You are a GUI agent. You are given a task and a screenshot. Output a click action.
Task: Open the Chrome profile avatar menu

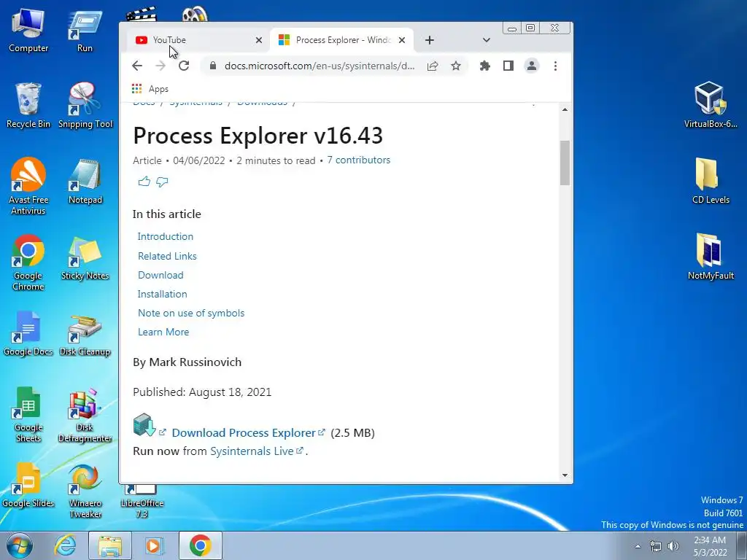[532, 66]
